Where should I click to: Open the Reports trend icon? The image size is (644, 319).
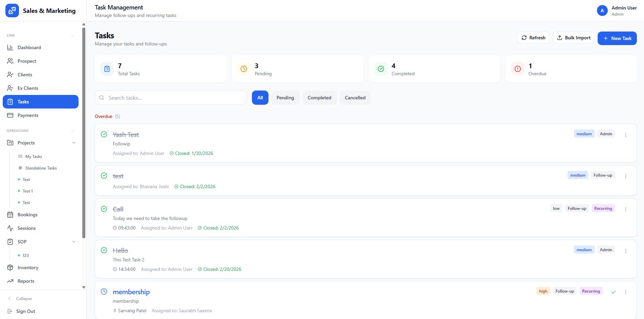coord(10,281)
